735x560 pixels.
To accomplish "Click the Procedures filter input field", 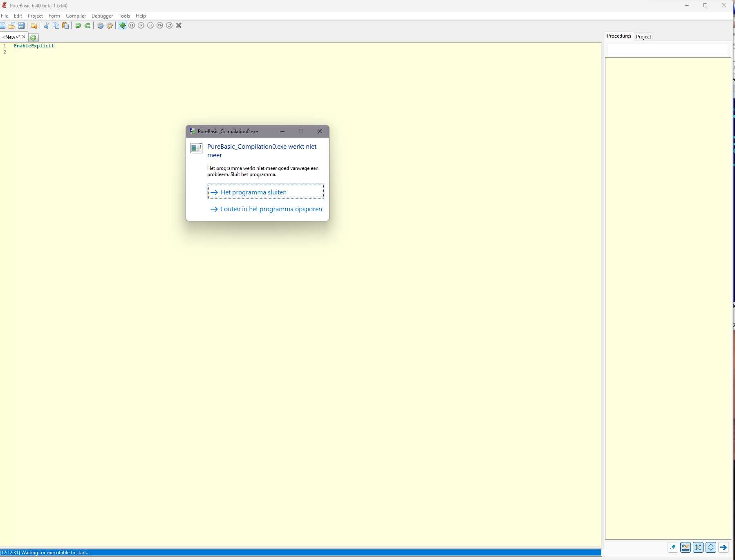I will pyautogui.click(x=668, y=49).
